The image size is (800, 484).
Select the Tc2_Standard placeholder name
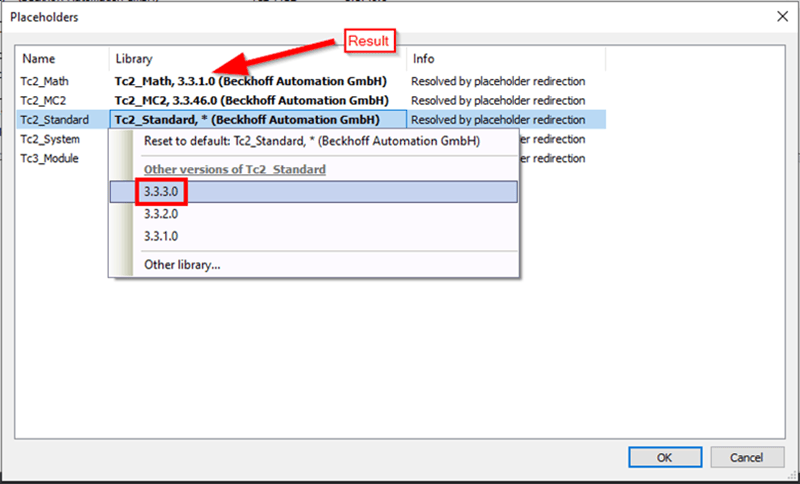55,120
